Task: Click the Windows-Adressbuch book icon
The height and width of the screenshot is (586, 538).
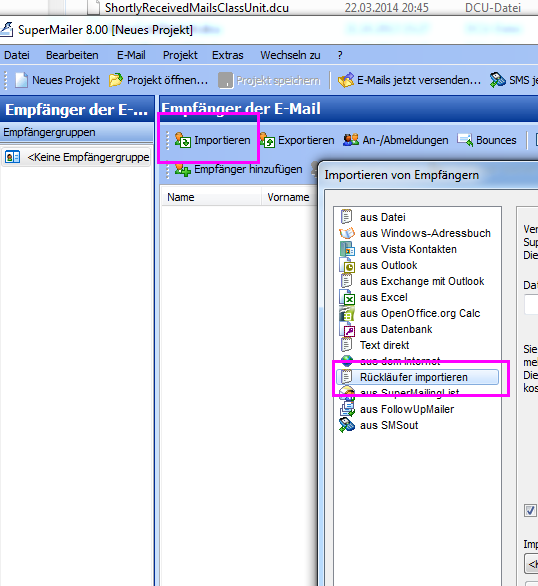Action: [x=347, y=233]
